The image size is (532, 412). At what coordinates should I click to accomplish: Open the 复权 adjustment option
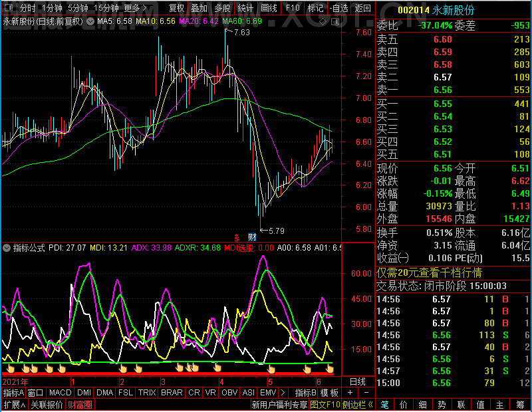176,8
